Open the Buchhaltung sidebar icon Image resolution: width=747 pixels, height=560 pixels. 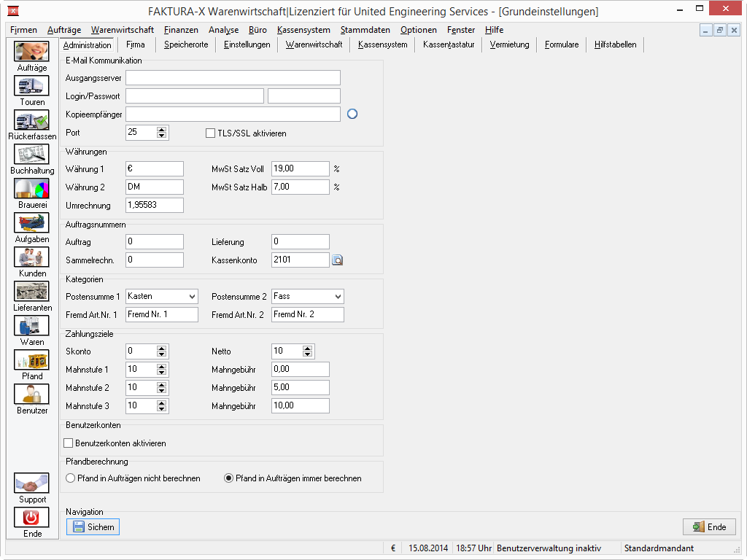(31, 155)
